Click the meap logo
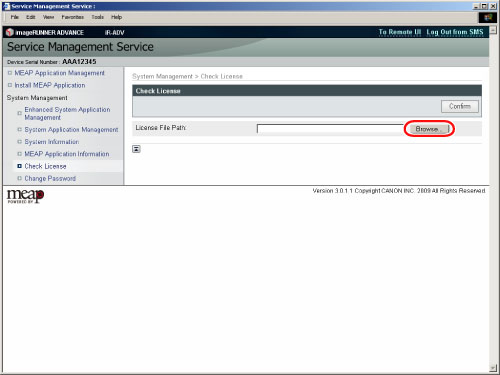500x375 pixels. [x=25, y=196]
